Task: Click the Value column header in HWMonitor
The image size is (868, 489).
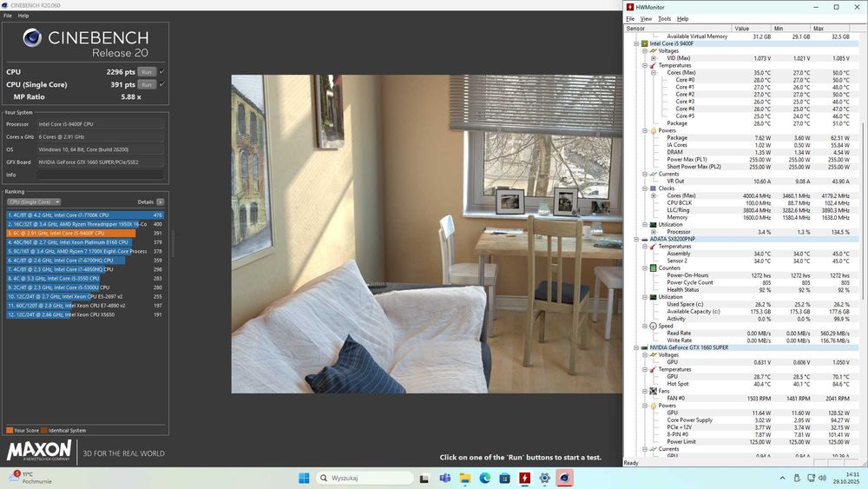Action: [751, 29]
